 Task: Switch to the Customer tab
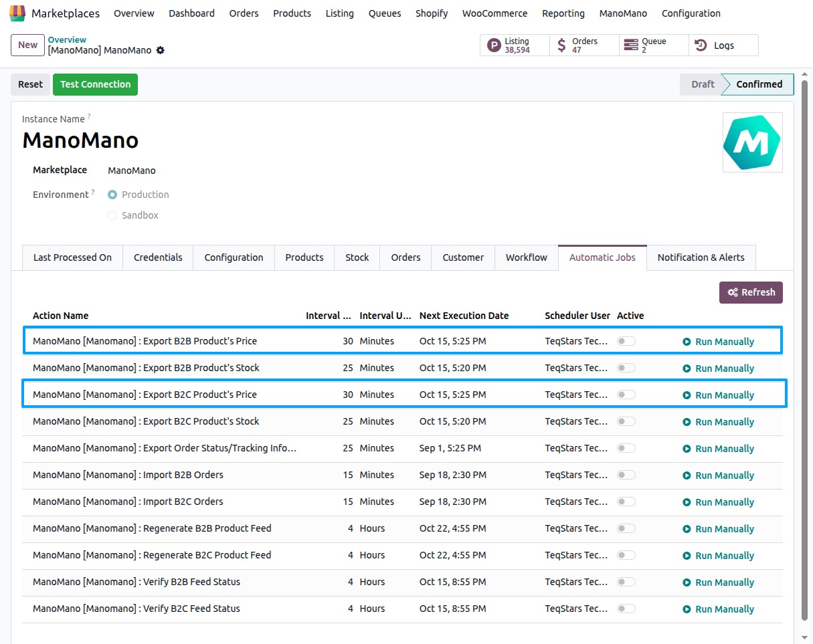[x=463, y=257]
